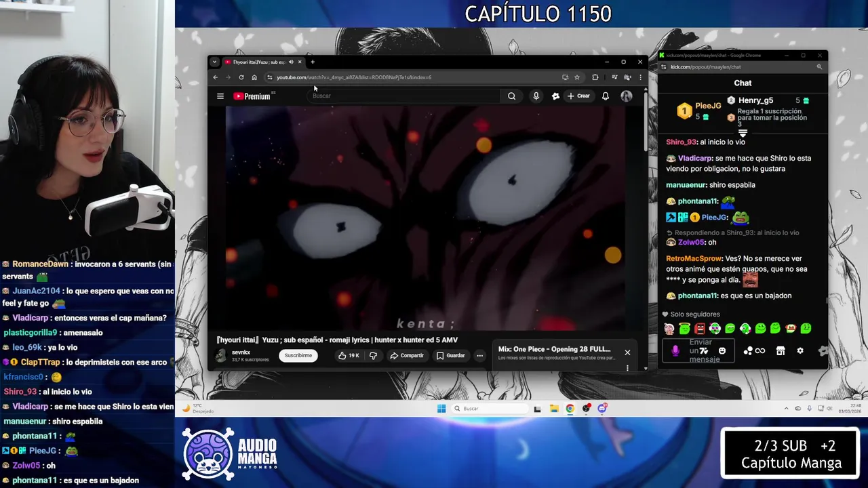The image size is (868, 488).
Task: Open YouTube account avatar menu
Action: pos(626,96)
